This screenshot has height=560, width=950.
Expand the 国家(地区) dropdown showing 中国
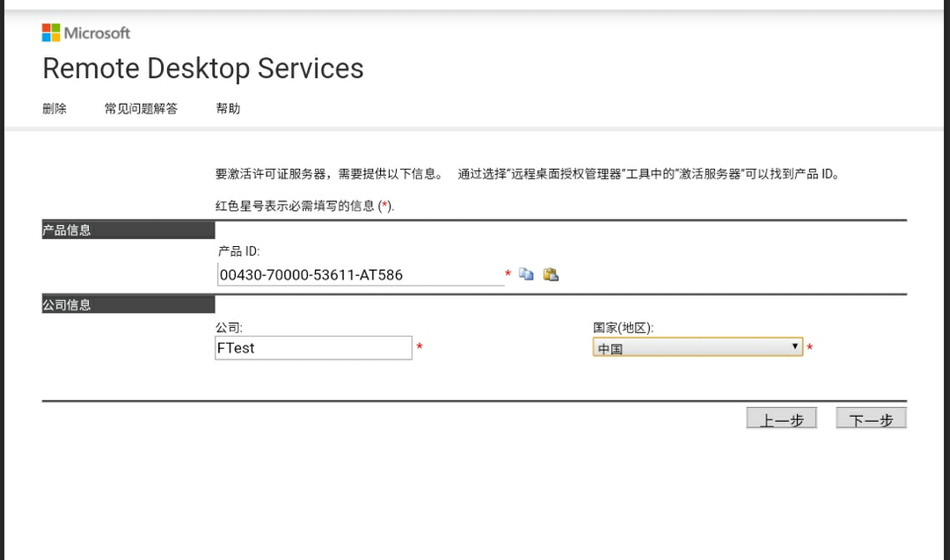pos(698,347)
